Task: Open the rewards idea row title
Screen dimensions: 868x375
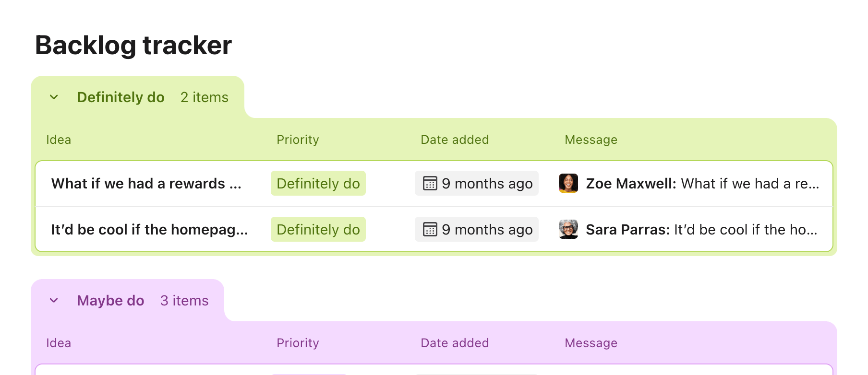Action: click(146, 184)
